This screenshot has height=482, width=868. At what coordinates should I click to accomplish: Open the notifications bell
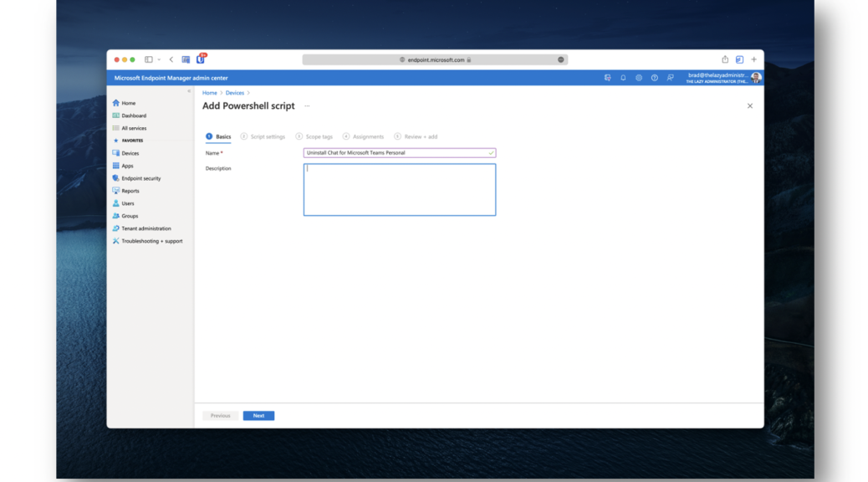pos(623,78)
